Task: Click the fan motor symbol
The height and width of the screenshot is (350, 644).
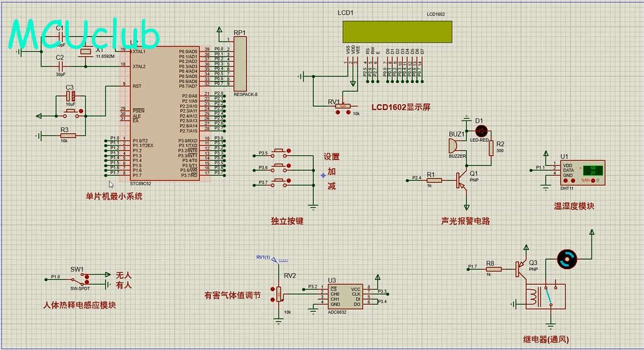Action: click(567, 258)
